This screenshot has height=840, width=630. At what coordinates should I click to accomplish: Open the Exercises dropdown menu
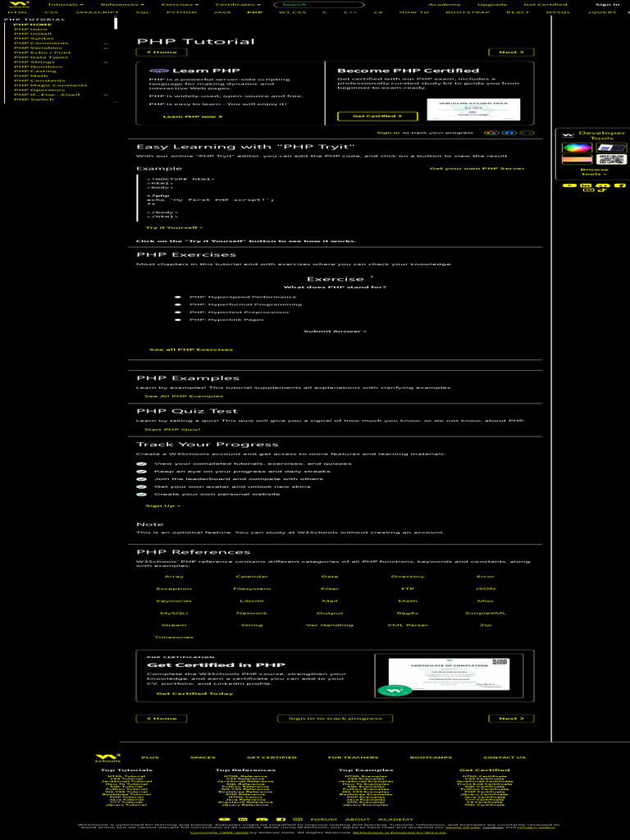click(180, 5)
